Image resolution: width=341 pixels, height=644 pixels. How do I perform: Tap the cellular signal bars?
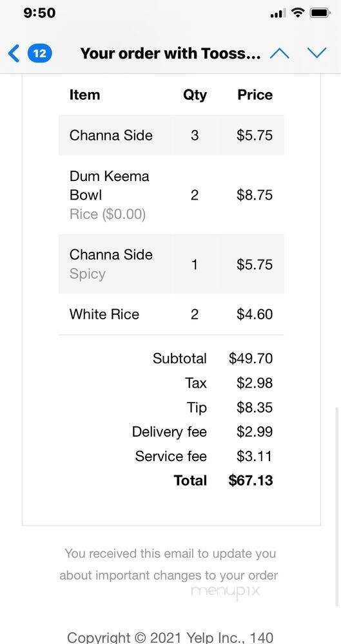click(x=278, y=14)
